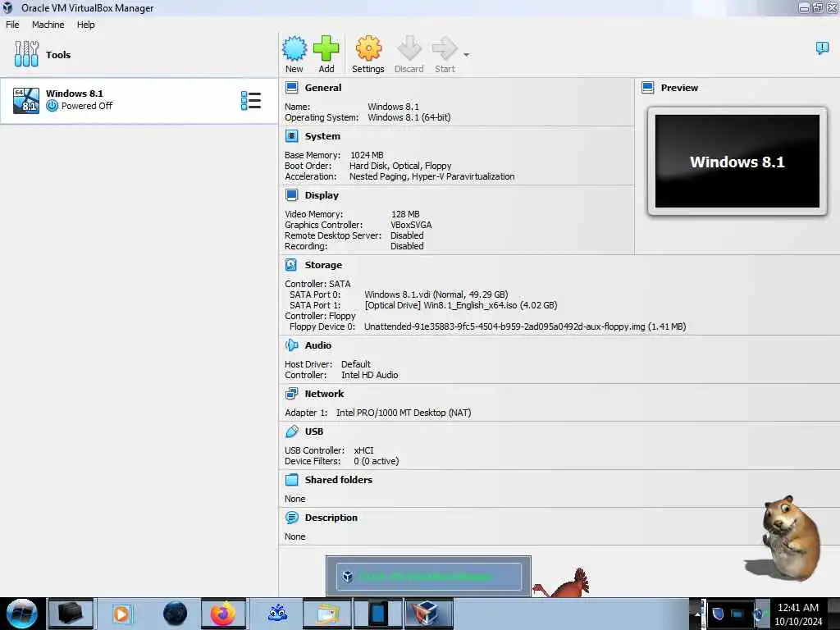Viewport: 840px width, 630px height.
Task: Click the Controller: Floppy label
Action: pos(320,316)
